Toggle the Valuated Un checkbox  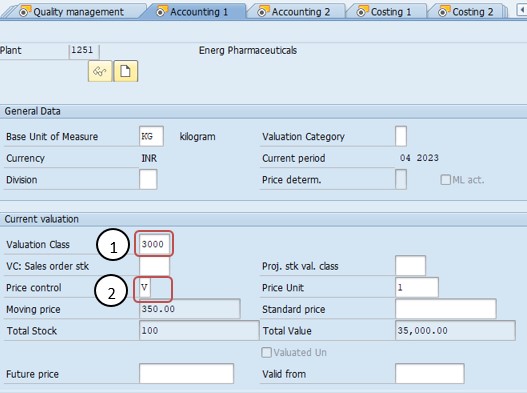point(266,352)
